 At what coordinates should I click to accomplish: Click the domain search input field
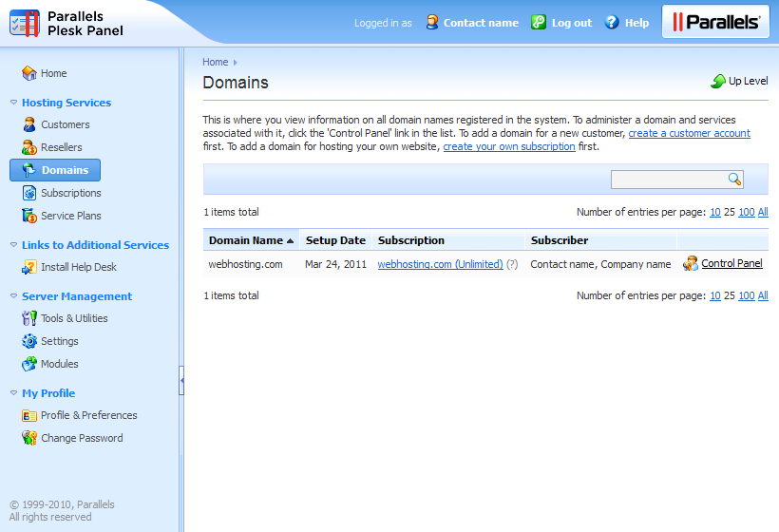click(x=668, y=180)
